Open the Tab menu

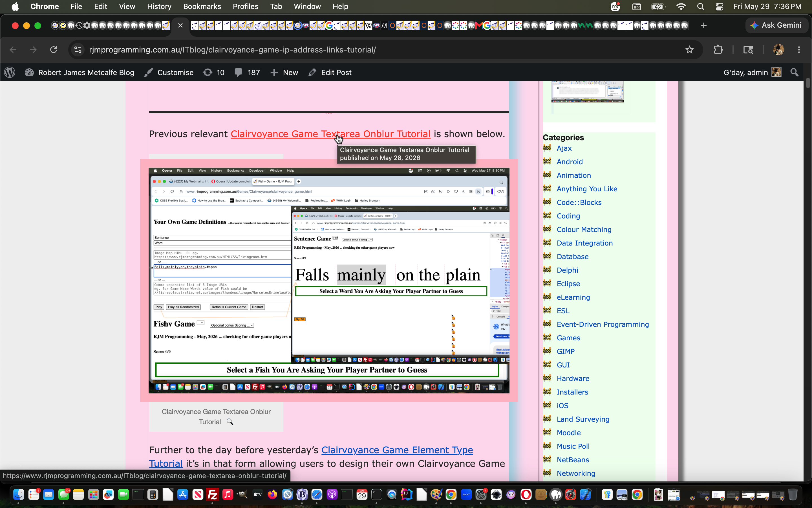[x=276, y=6]
